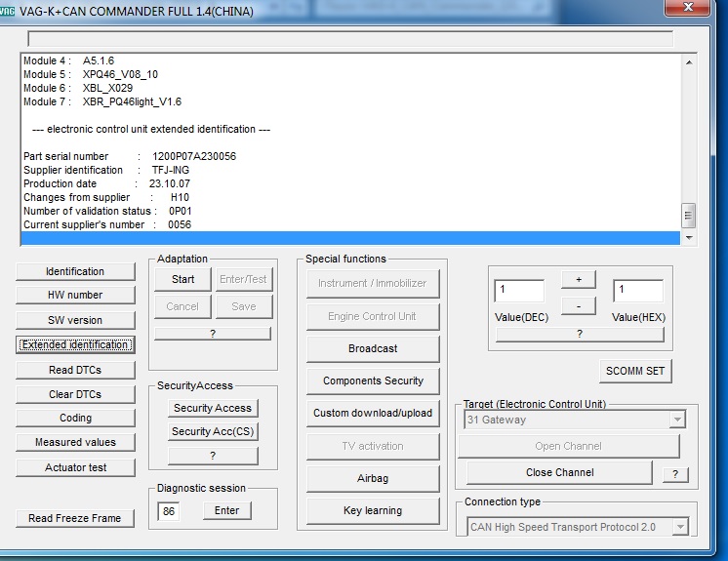Expand the Target Electronic Control Unit dropdown
This screenshot has width=728, height=561.
coord(677,420)
